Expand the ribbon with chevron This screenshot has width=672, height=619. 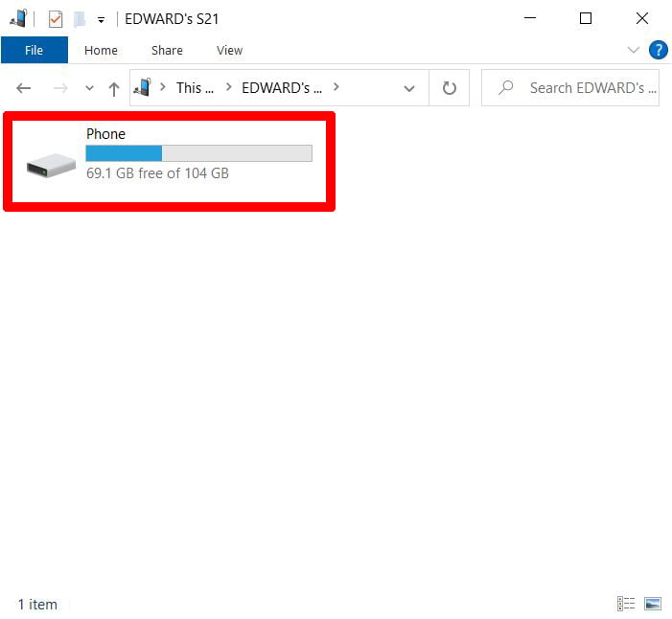[633, 50]
